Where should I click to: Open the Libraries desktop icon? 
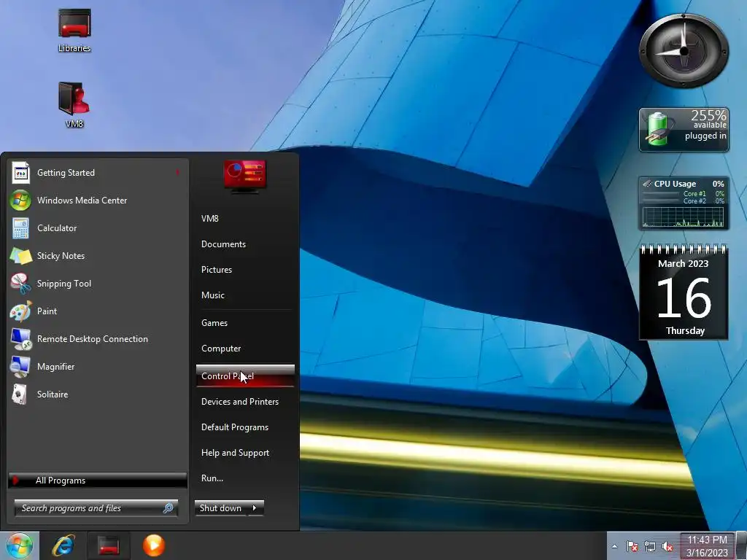click(x=74, y=30)
